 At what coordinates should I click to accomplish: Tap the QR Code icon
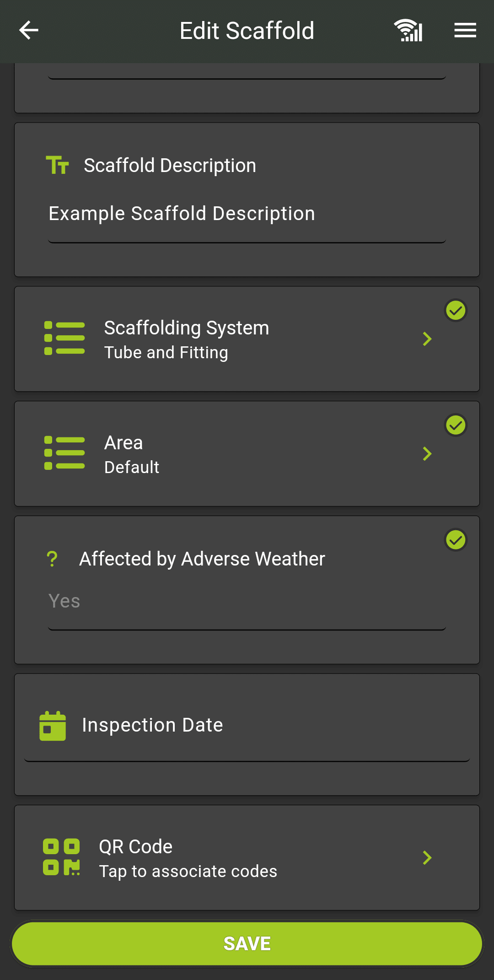[61, 857]
